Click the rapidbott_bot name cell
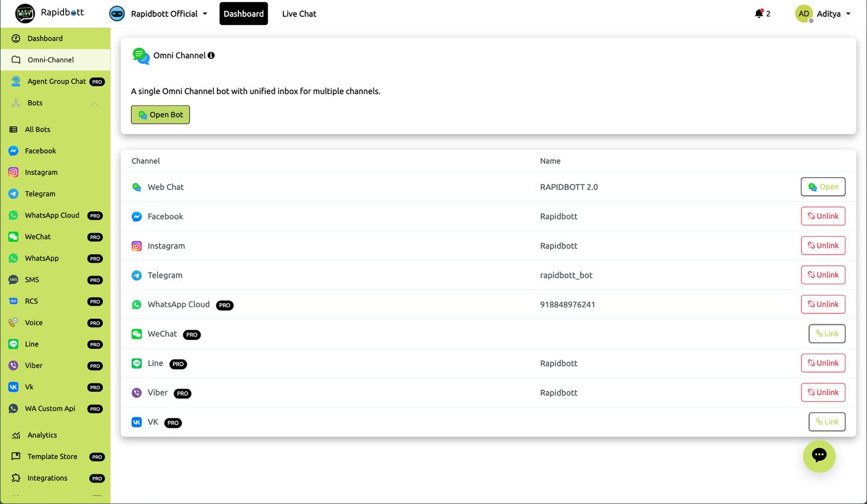This screenshot has width=867, height=504. tap(566, 275)
